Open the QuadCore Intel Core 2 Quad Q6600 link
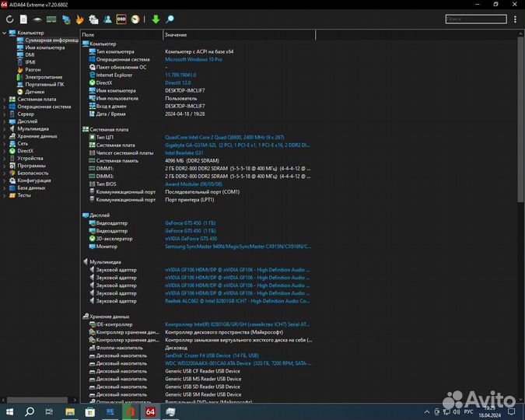Screen dimensions: 525x420 (x=224, y=138)
